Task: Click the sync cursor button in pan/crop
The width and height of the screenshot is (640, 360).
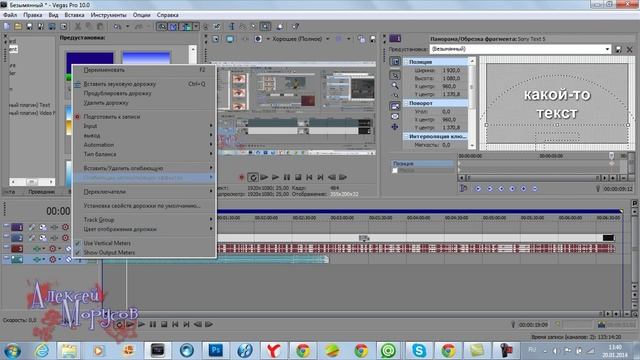Action: 463,189
